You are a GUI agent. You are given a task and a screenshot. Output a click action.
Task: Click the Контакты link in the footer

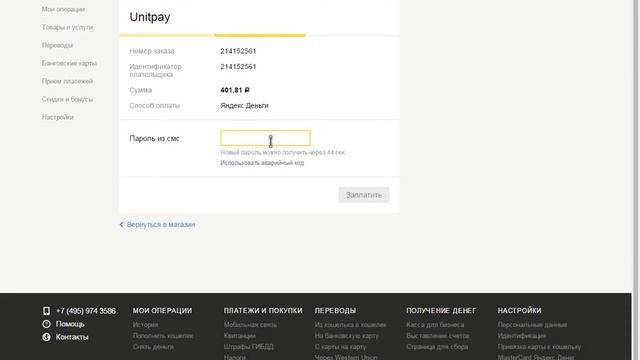72,337
